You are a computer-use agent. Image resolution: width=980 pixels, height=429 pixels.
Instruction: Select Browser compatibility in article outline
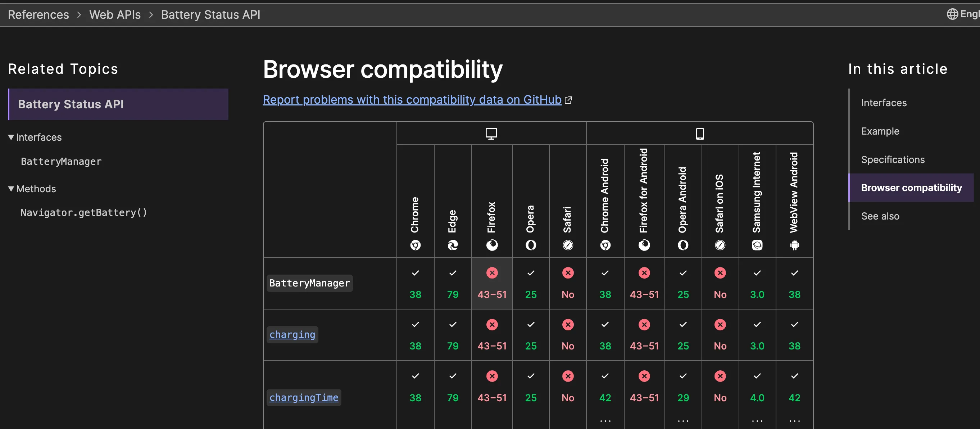click(911, 188)
